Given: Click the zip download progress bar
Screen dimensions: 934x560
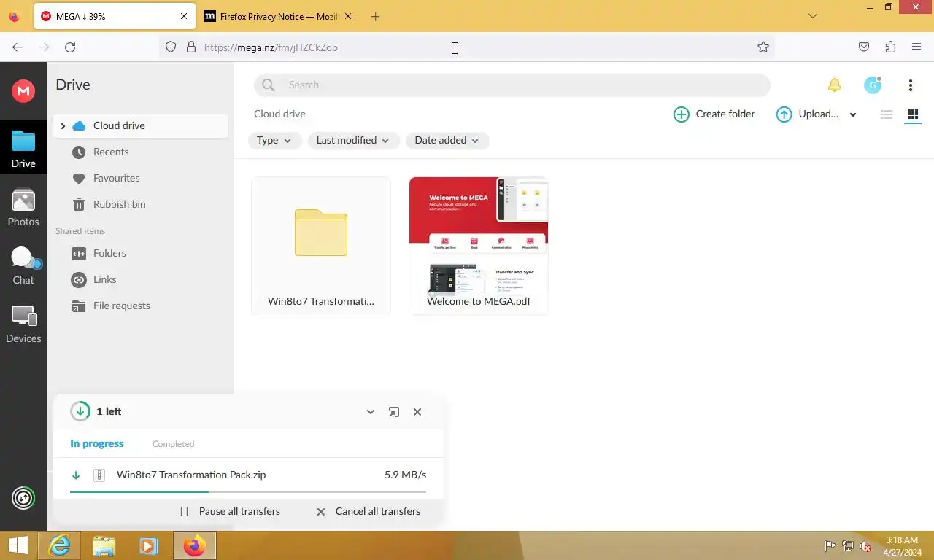Looking at the screenshot, I should [x=248, y=492].
